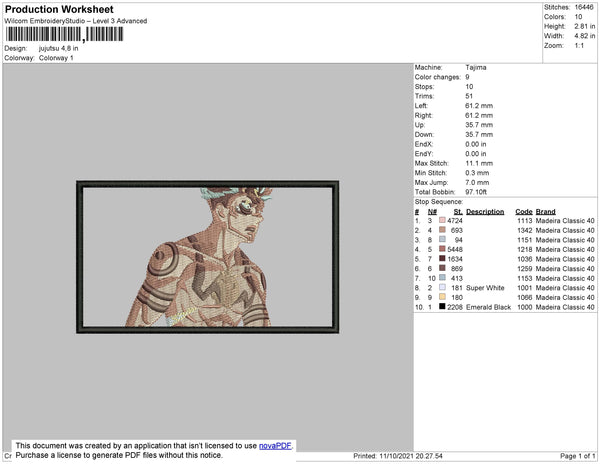Image resolution: width=600 pixels, height=464 pixels.
Task: Click the Up value 35.7 mm
Action: point(479,125)
